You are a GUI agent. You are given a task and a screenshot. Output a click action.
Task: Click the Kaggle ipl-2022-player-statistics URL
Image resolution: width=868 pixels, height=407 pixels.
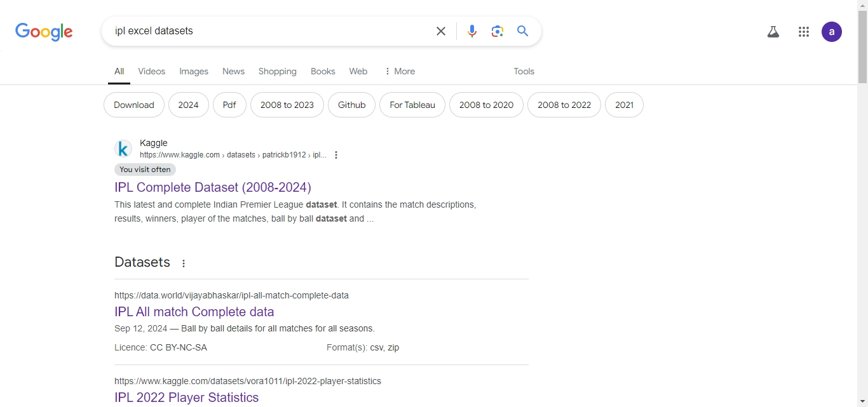click(248, 381)
